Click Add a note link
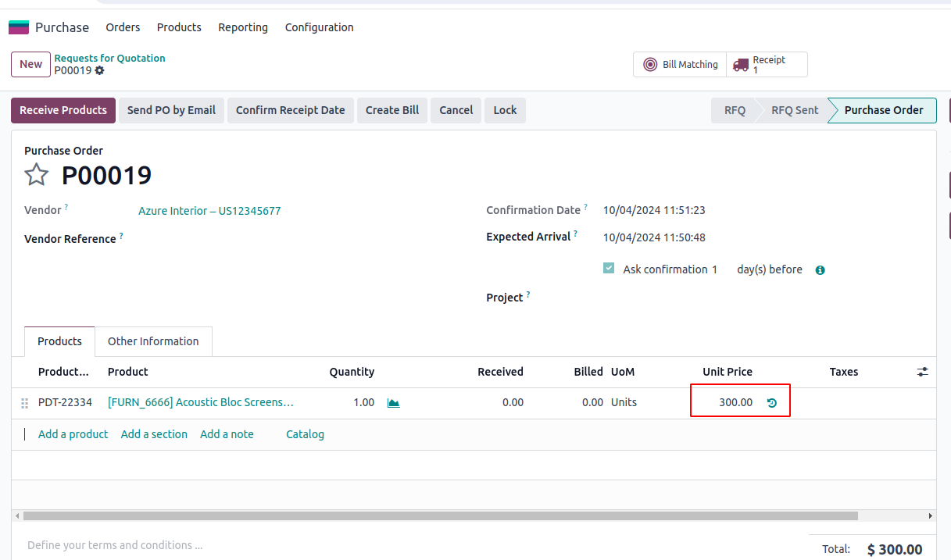Viewport: 951px width, 560px height. click(227, 434)
